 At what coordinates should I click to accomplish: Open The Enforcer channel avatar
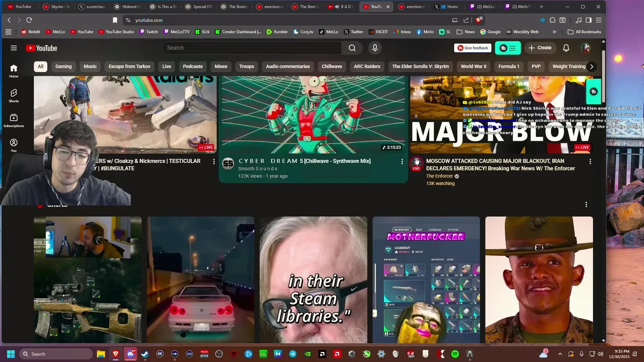point(416,163)
